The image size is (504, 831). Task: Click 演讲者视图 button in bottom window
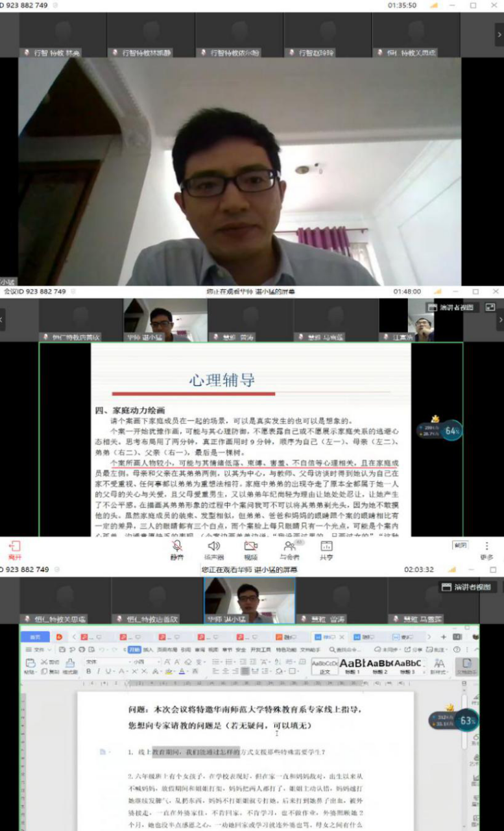[x=466, y=587]
